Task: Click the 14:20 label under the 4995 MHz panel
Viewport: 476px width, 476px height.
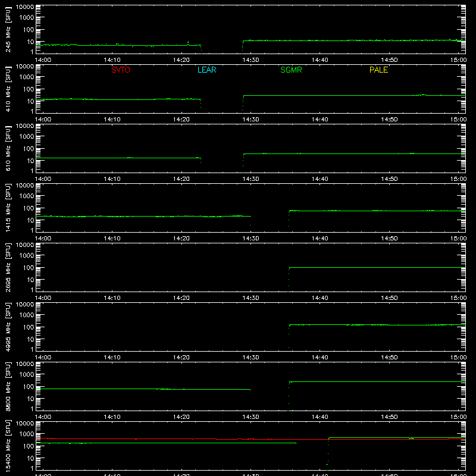Action: 181,358
